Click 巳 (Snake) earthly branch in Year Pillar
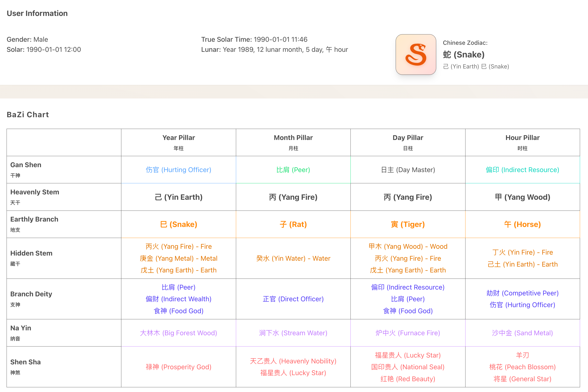Image resolution: width=588 pixels, height=392 pixels. pyautogui.click(x=178, y=224)
